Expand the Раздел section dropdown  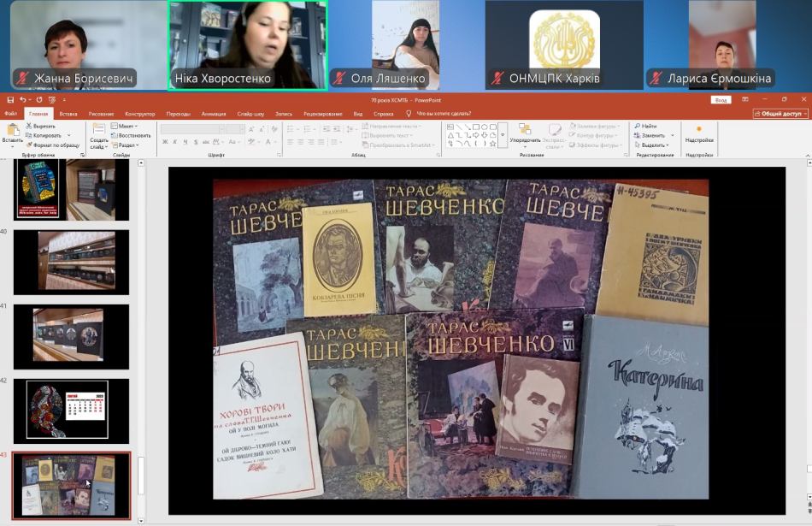(x=127, y=145)
